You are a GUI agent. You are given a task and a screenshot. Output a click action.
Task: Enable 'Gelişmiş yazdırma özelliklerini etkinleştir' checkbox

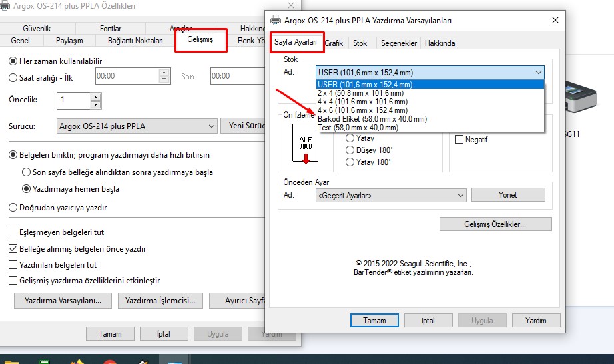click(13, 281)
